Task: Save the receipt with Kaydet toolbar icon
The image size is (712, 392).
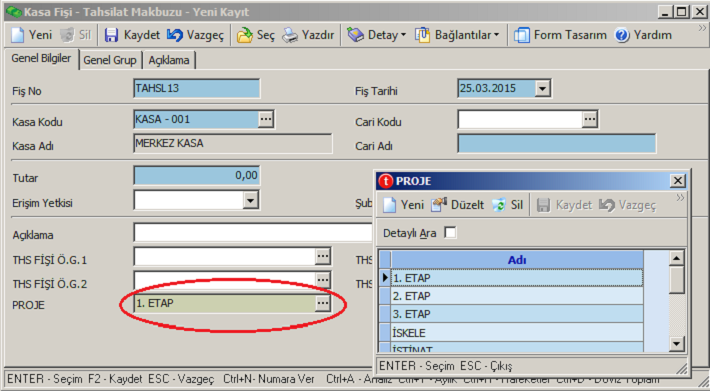Action: coord(111,35)
